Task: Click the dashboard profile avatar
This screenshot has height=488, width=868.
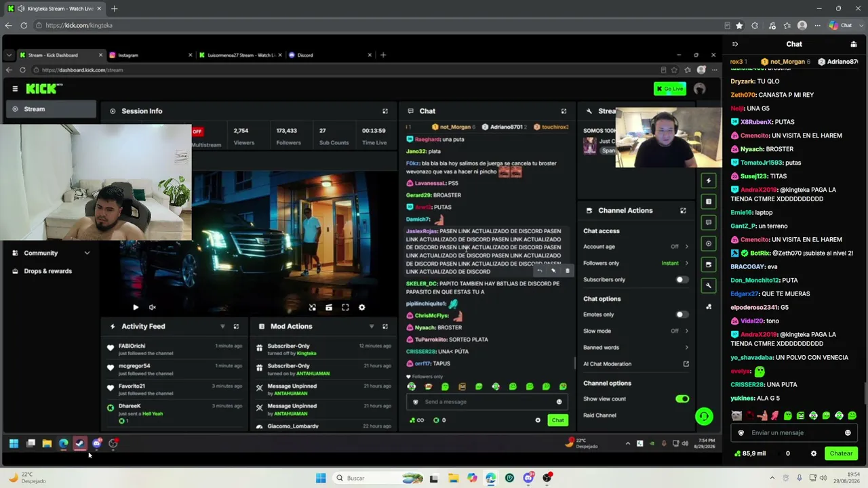Action: tap(700, 89)
